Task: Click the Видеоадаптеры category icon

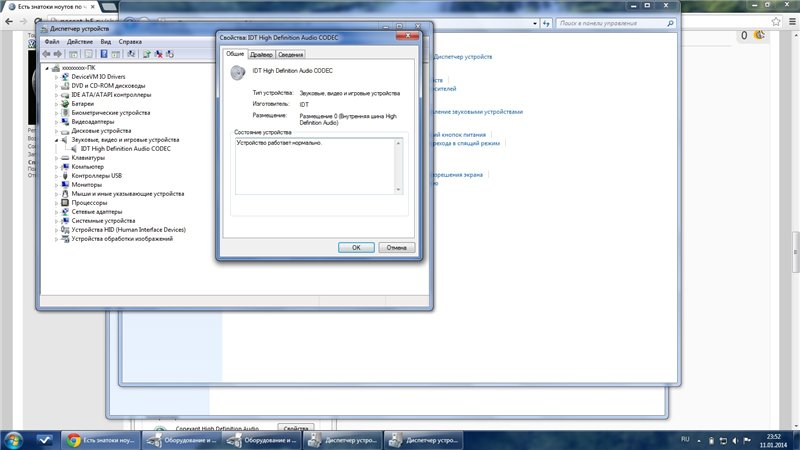Action: pos(65,121)
